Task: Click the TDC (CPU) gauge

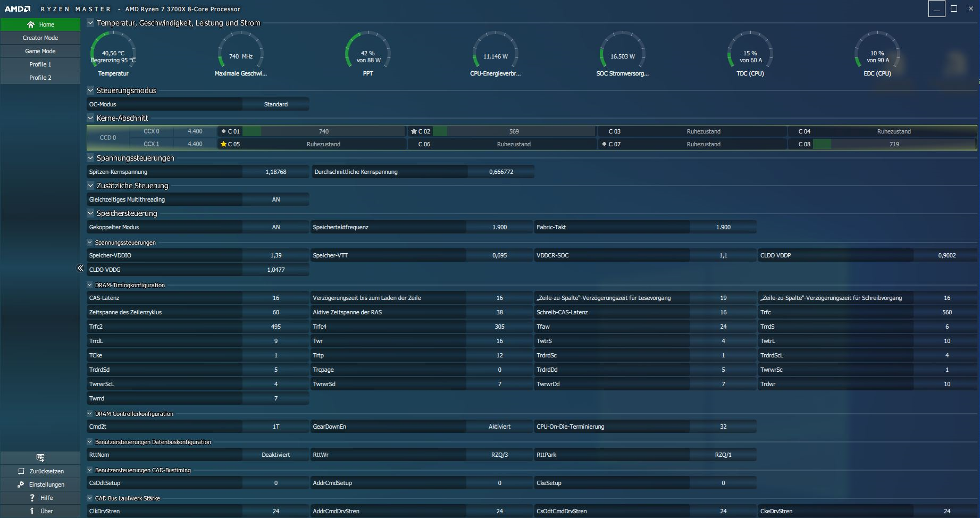Action: coord(750,54)
